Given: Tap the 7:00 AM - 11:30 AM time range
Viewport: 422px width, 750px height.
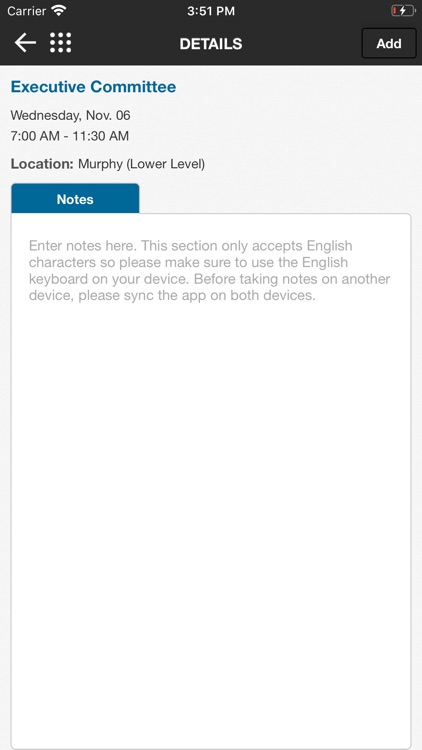Looking at the screenshot, I should [70, 136].
